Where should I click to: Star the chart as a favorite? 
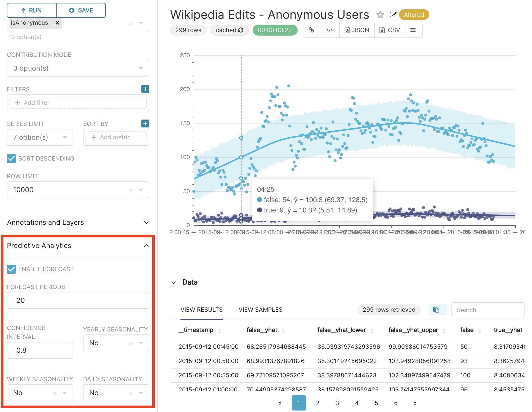click(x=380, y=15)
